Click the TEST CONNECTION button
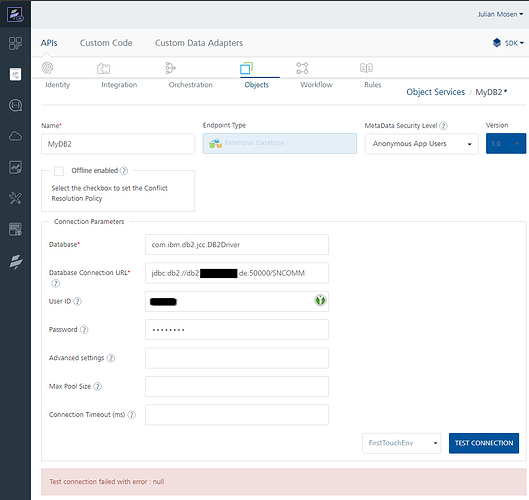529x500 pixels. (484, 443)
